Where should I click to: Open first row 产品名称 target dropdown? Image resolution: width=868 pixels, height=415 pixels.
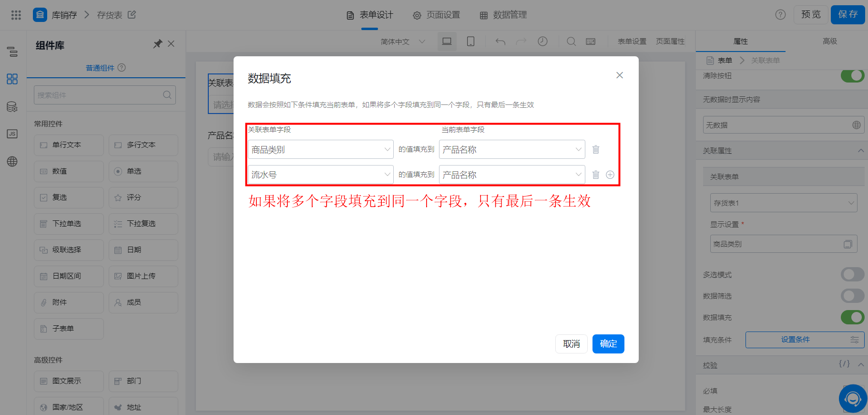[x=512, y=149]
